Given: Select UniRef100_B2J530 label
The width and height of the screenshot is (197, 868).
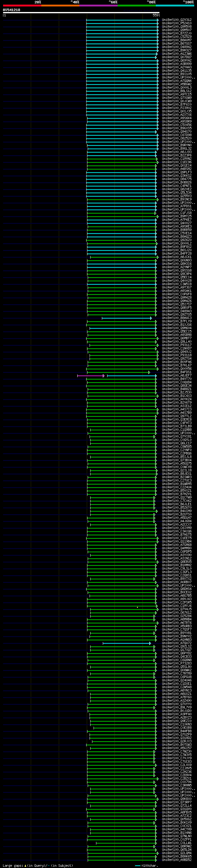Looking at the screenshot, I should click(x=177, y=392).
